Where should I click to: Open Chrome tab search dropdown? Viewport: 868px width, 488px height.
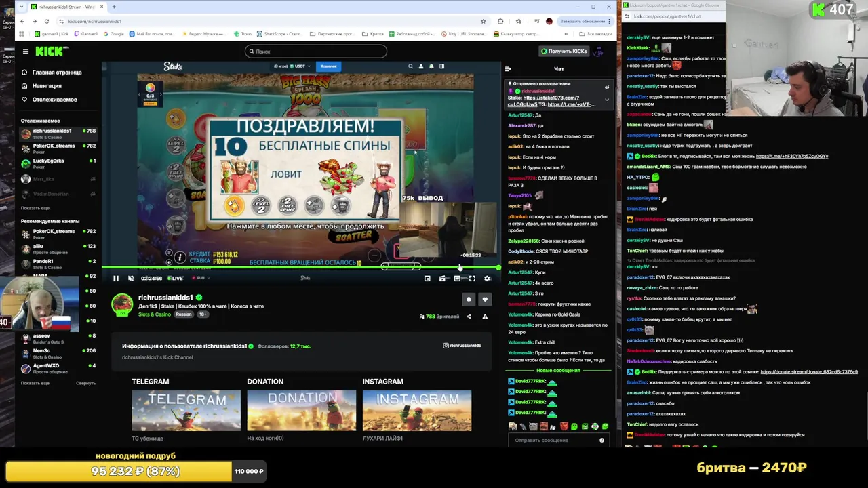[22, 7]
